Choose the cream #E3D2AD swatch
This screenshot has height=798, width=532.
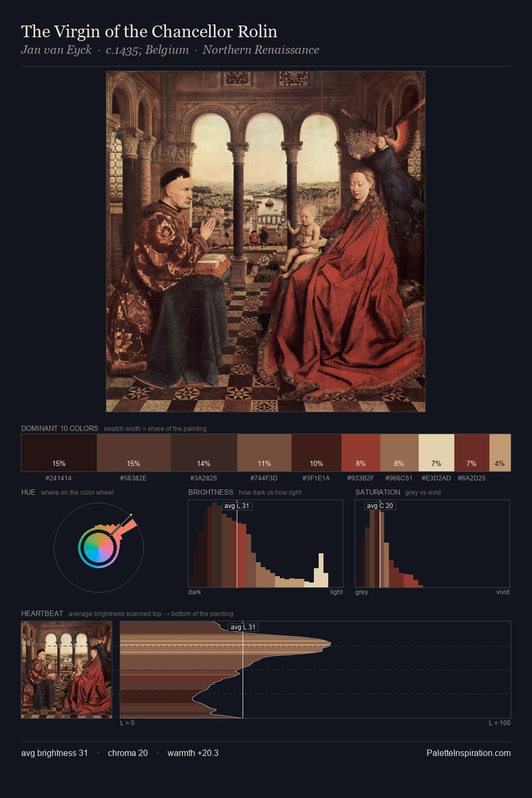tap(436, 453)
